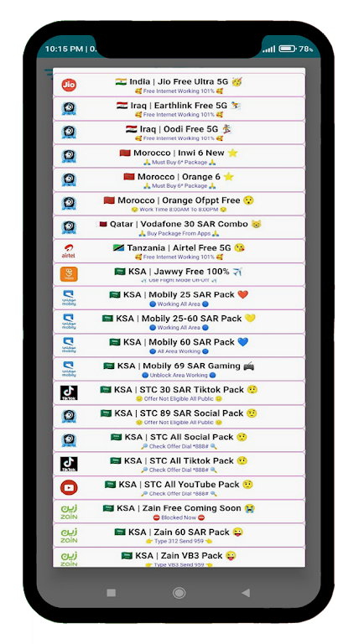The width and height of the screenshot is (364, 644).
Task: Select KSA | Zain Free Coming Soon
Action: [x=179, y=512]
